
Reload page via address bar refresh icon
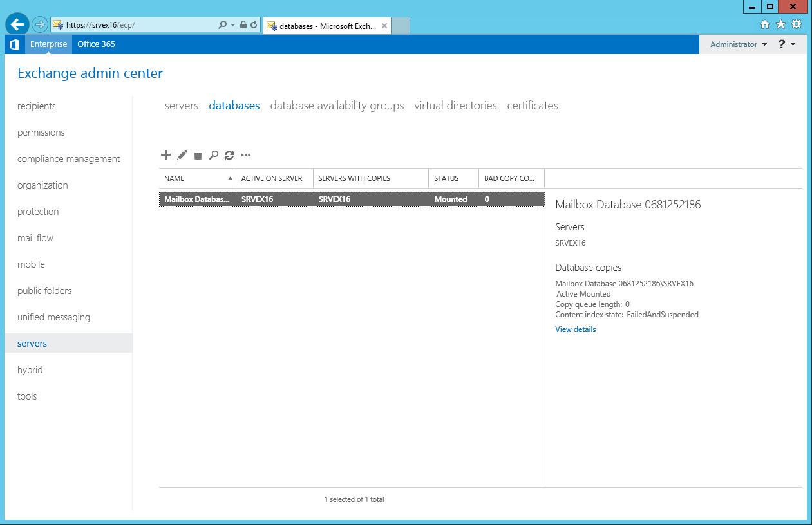tap(254, 25)
